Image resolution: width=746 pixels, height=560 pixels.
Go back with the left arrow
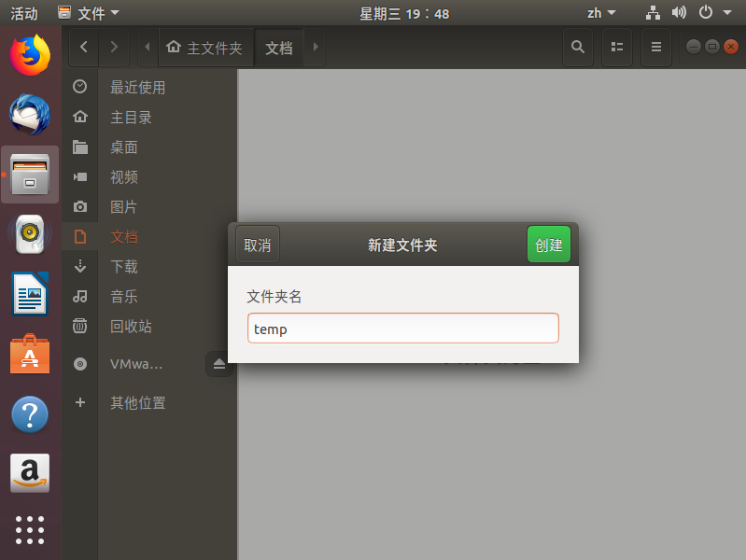(84, 47)
